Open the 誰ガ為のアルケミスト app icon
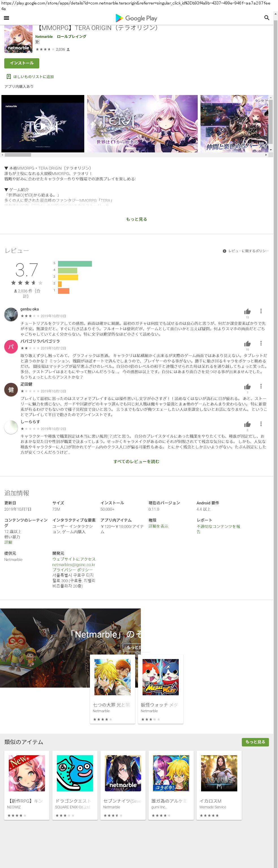278x868 pixels. pos(171,773)
